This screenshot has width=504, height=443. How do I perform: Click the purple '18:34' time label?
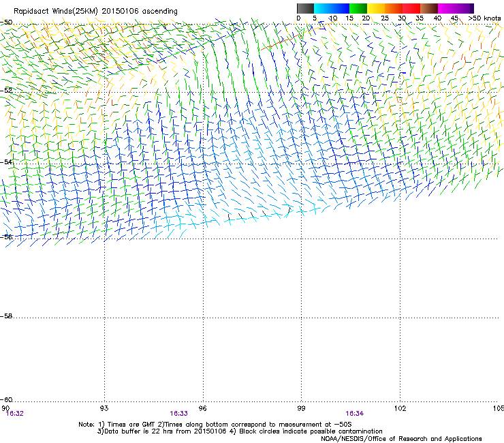click(x=355, y=414)
